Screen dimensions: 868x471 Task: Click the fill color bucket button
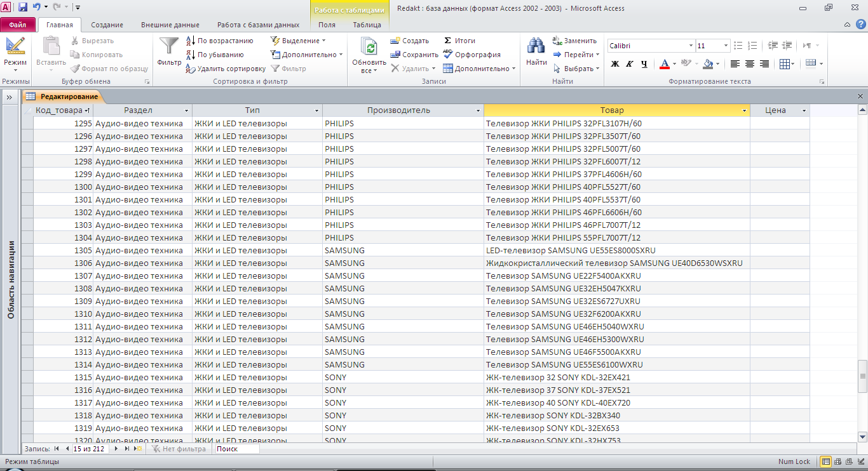tap(708, 64)
